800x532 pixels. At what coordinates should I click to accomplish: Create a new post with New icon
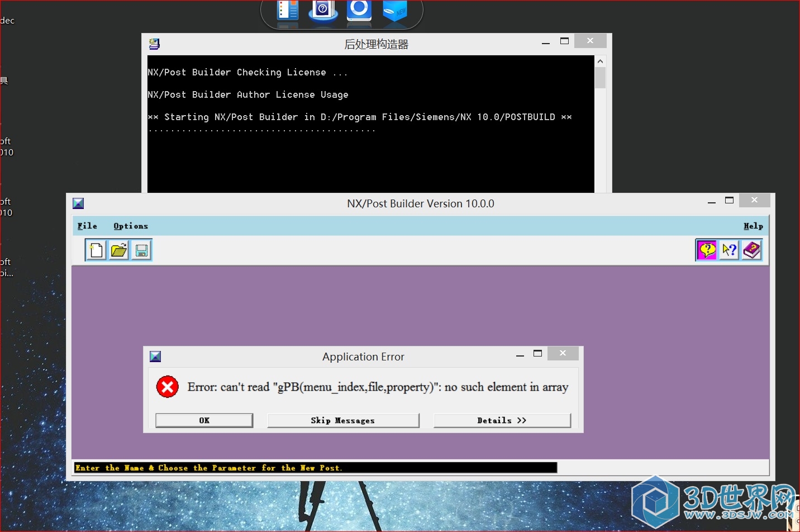tap(96, 250)
